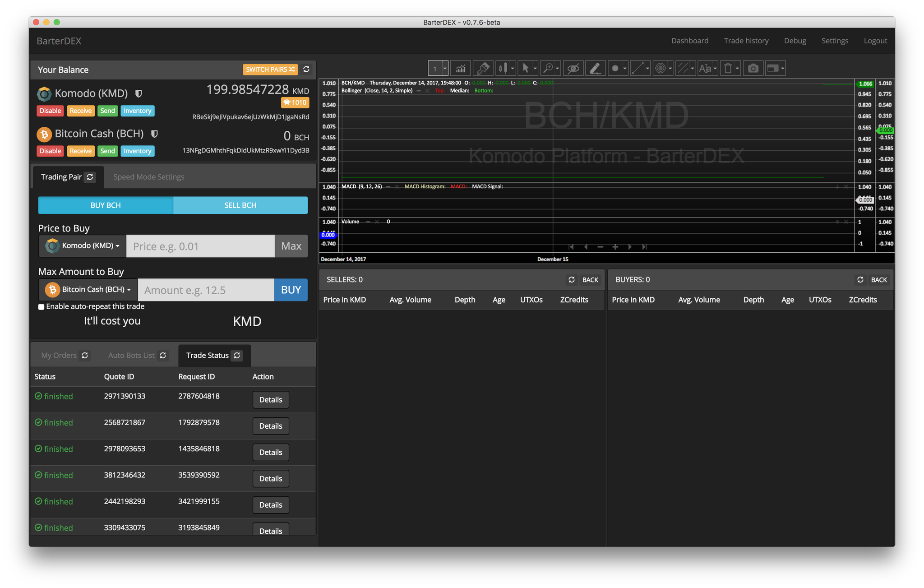Image resolution: width=924 pixels, height=588 pixels.
Task: Open the chart indicators tool
Action: (x=461, y=69)
